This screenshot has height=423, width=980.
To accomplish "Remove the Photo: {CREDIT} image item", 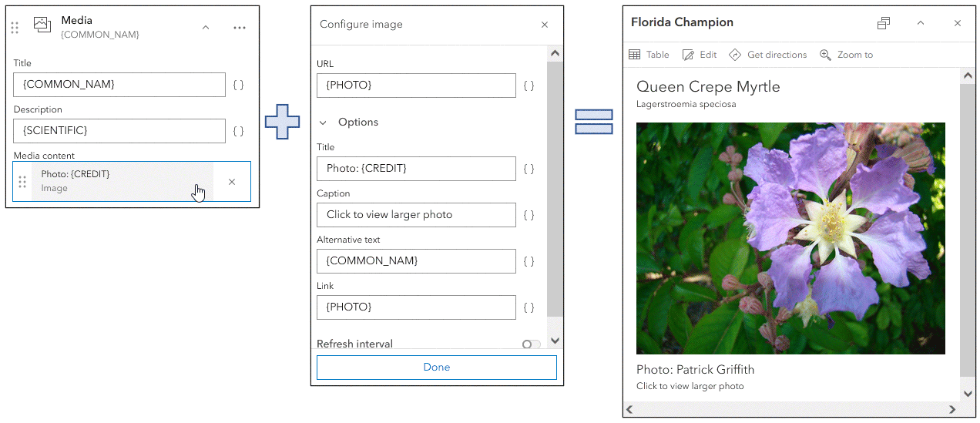I will 232,182.
